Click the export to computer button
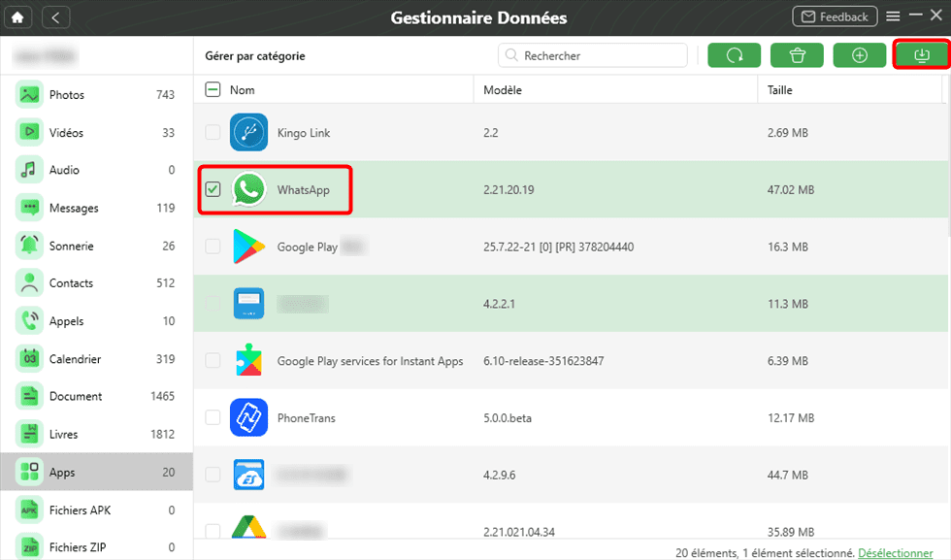This screenshot has width=951, height=560. 921,55
